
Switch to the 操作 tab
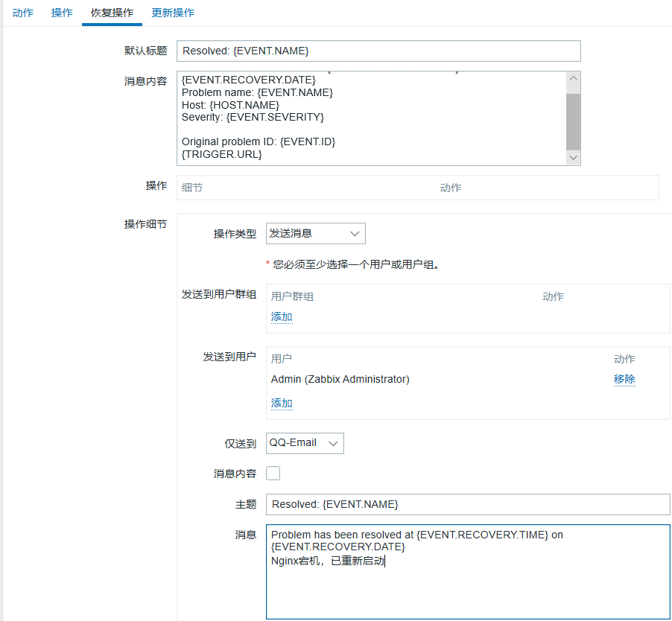pyautogui.click(x=62, y=13)
